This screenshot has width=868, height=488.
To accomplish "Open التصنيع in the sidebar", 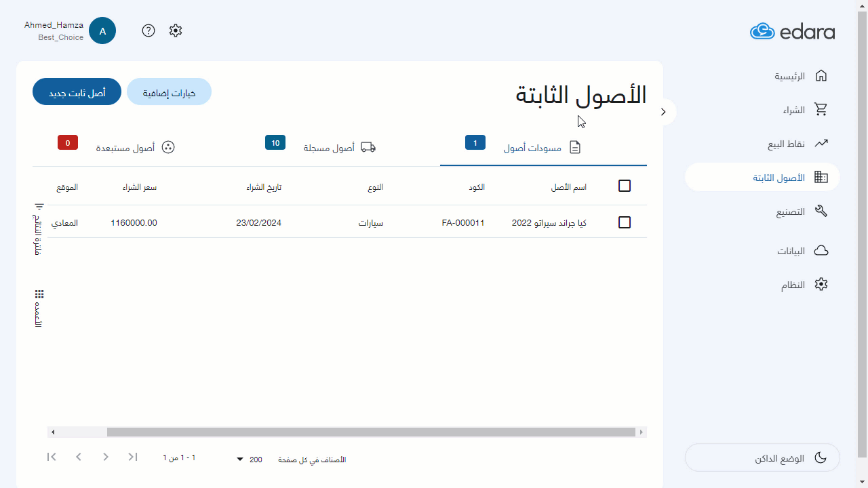I will [762, 211].
